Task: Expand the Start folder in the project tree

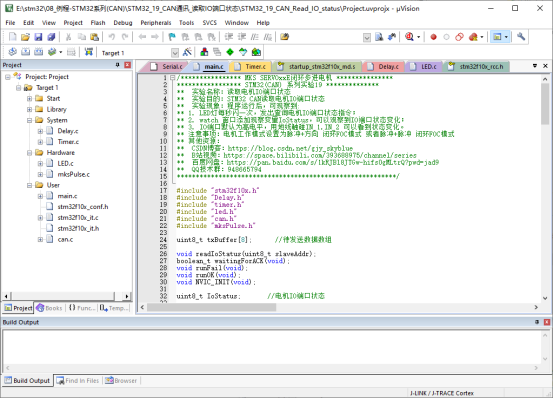Action: pyautogui.click(x=30, y=98)
